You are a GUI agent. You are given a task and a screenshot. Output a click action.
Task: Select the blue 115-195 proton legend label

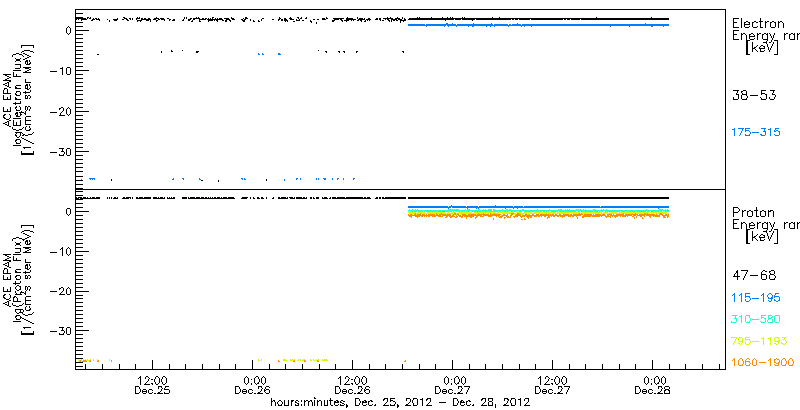pyautogui.click(x=756, y=298)
